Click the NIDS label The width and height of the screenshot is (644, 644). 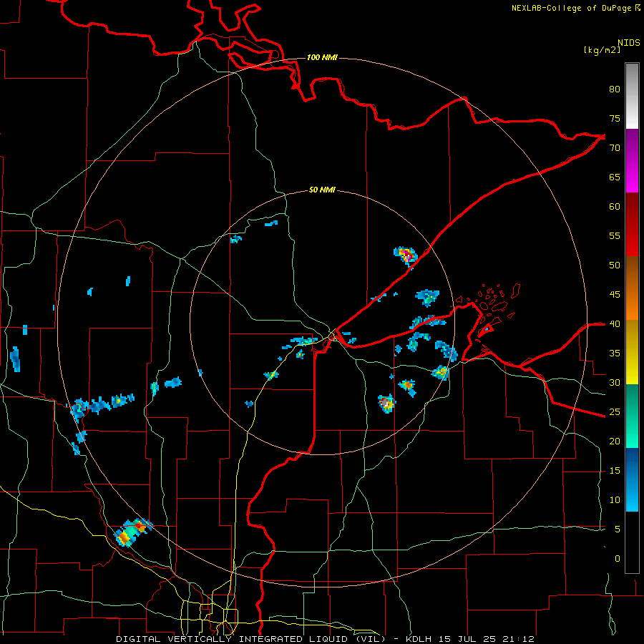(x=628, y=42)
